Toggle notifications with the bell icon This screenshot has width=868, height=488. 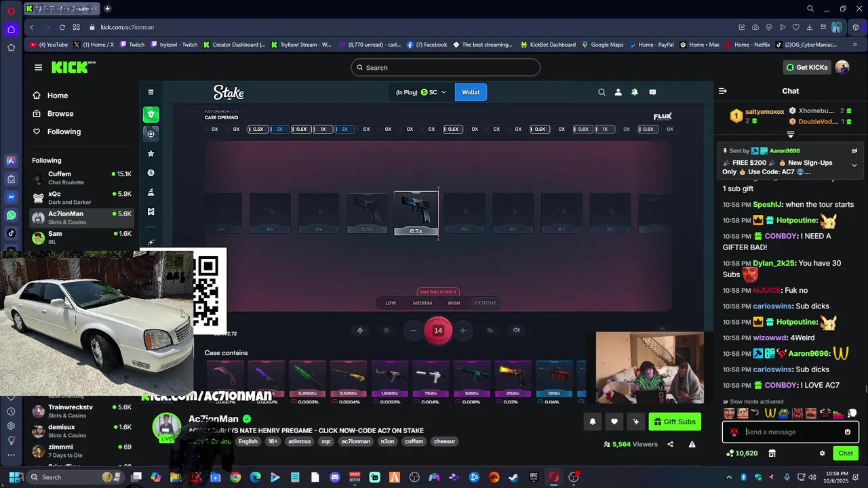coord(592,422)
